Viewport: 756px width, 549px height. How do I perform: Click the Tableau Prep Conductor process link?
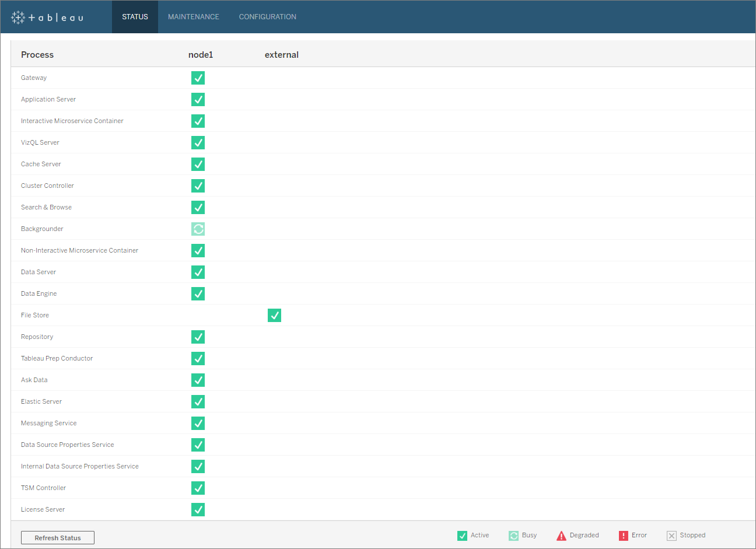point(57,358)
